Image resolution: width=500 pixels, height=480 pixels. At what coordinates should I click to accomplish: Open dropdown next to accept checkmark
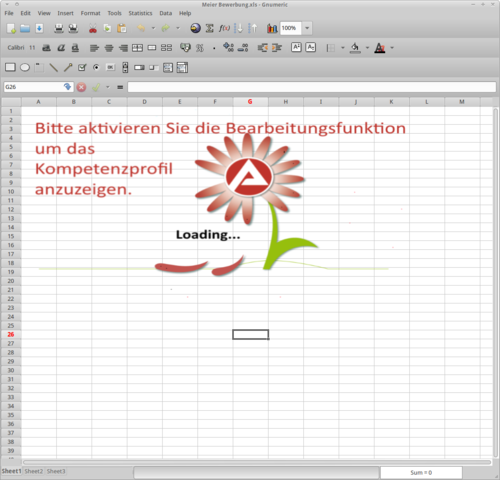pyautogui.click(x=108, y=87)
